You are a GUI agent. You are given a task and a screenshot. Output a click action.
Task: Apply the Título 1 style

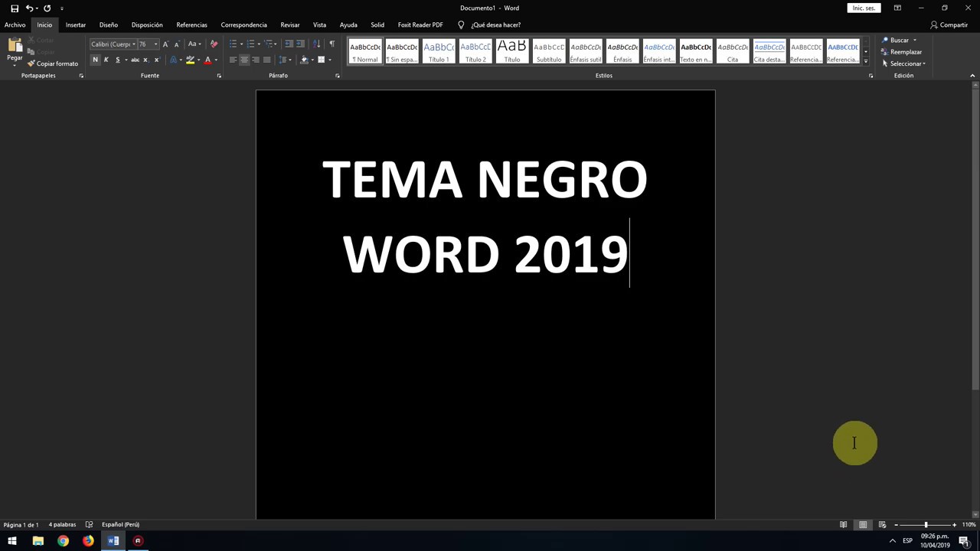click(439, 52)
